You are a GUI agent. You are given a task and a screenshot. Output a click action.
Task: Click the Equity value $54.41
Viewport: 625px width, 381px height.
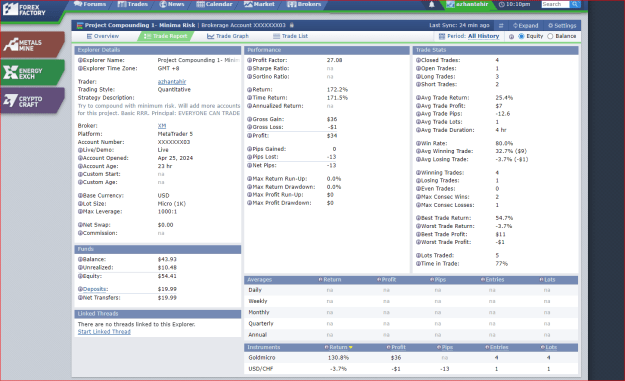[x=167, y=276]
